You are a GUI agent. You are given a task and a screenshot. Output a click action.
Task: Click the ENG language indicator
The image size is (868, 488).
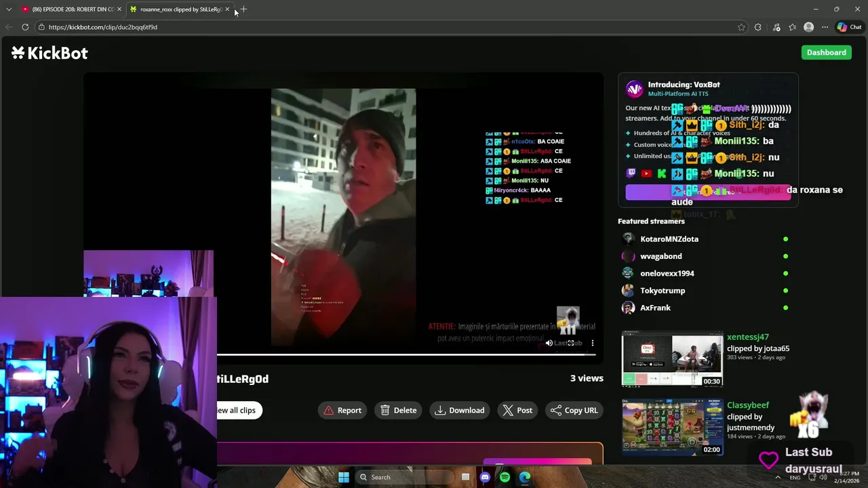(795, 478)
